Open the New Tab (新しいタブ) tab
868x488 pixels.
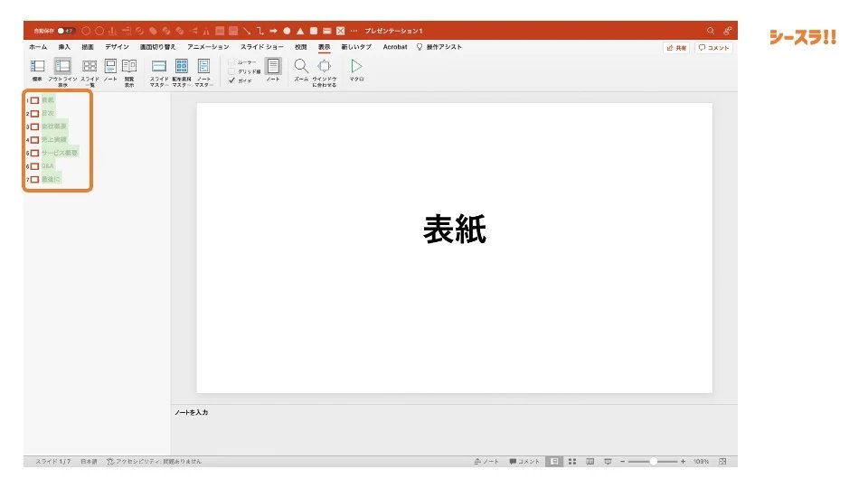point(356,47)
